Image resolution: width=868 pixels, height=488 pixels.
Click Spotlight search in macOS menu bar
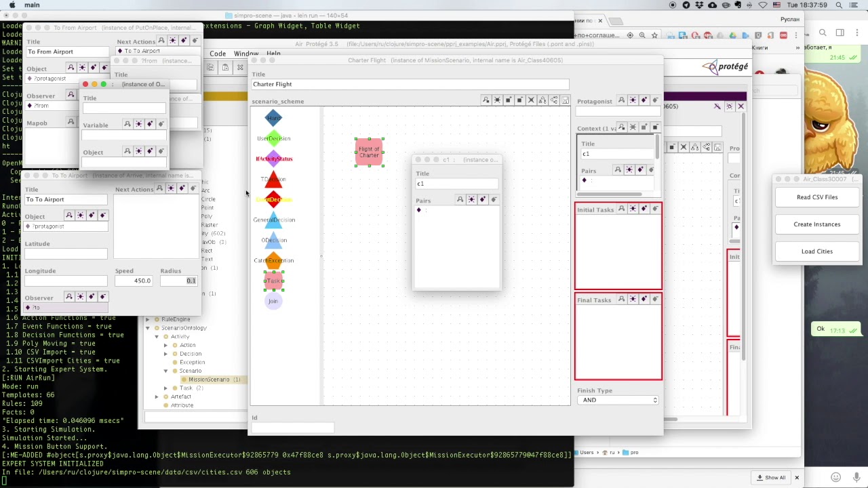coord(839,5)
